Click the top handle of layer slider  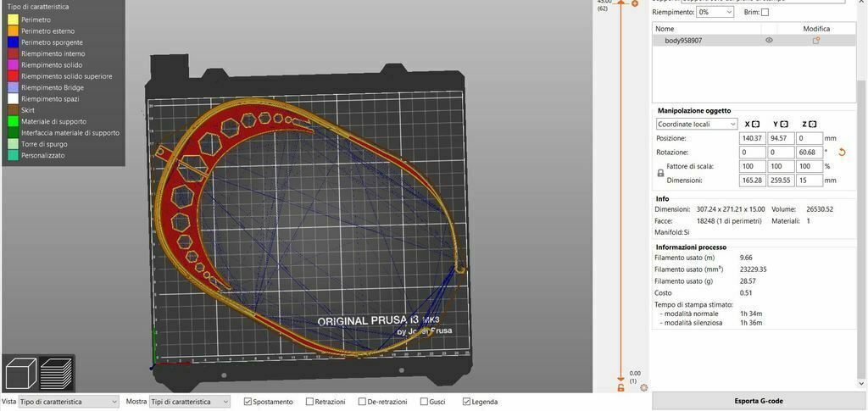click(621, 3)
